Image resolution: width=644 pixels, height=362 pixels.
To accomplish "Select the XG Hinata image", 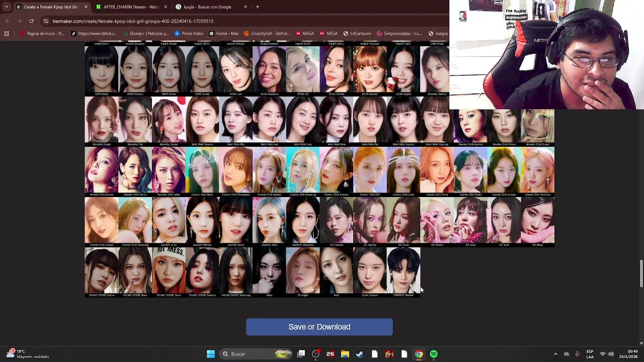I will click(x=437, y=222).
